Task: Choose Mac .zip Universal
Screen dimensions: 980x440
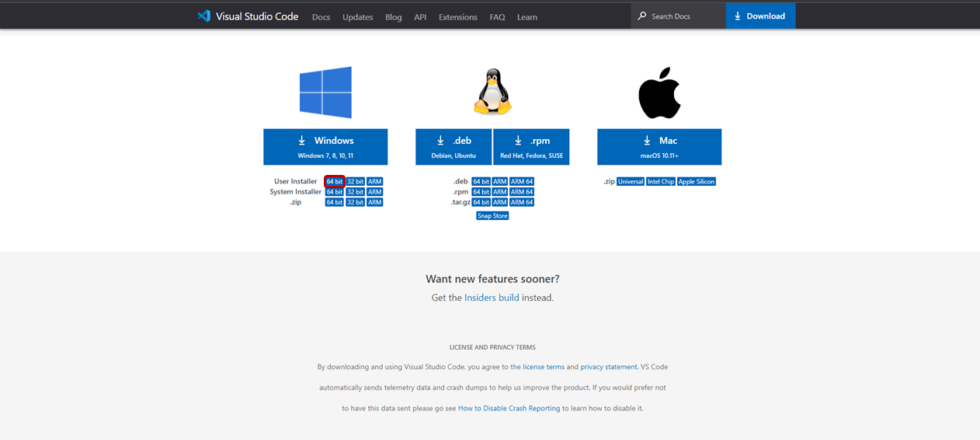Action: pyautogui.click(x=631, y=182)
